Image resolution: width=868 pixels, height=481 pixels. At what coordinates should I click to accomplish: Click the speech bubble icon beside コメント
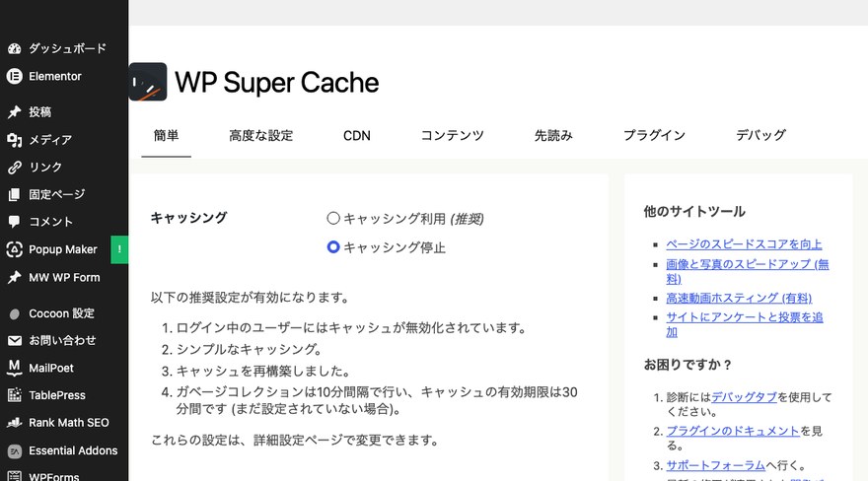point(15,222)
